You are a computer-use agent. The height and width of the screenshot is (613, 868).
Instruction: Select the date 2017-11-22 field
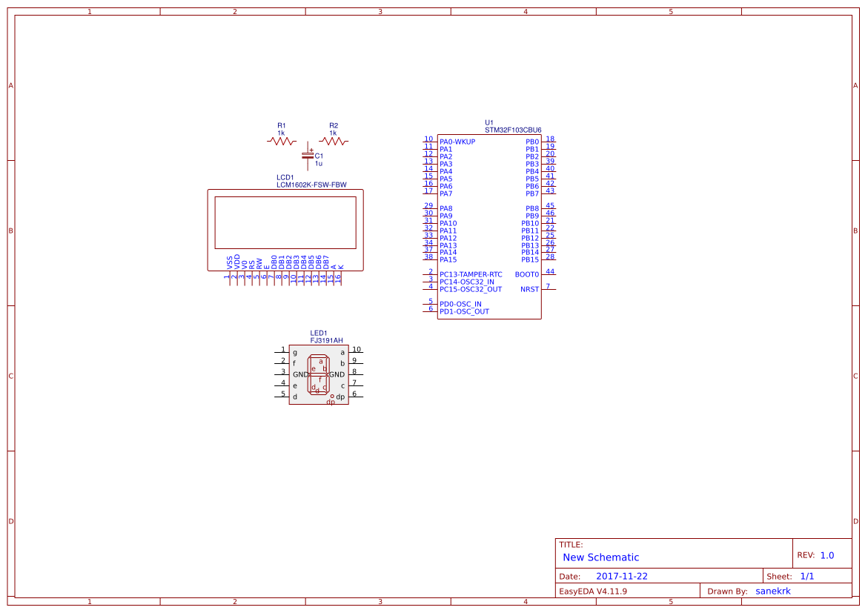click(623, 575)
